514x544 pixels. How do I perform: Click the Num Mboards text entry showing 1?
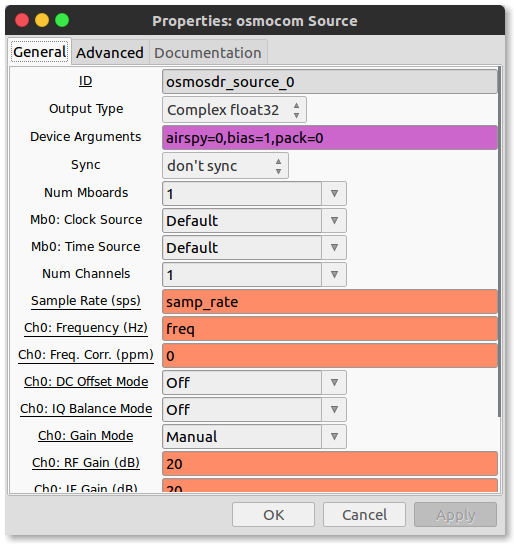(x=242, y=194)
